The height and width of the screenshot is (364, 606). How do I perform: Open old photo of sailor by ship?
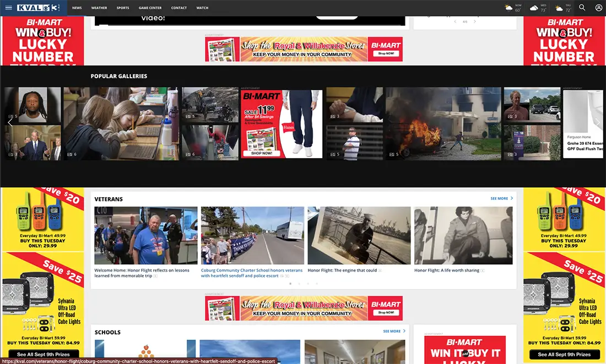359,235
